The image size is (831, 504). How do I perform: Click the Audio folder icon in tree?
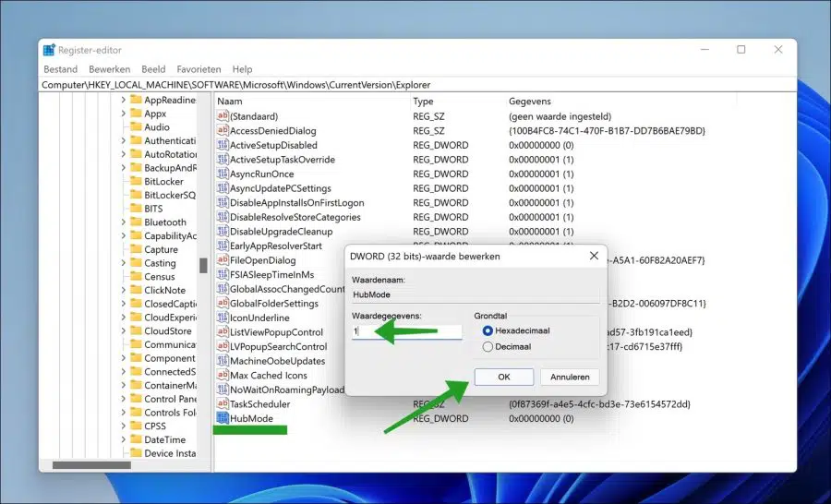(x=137, y=126)
